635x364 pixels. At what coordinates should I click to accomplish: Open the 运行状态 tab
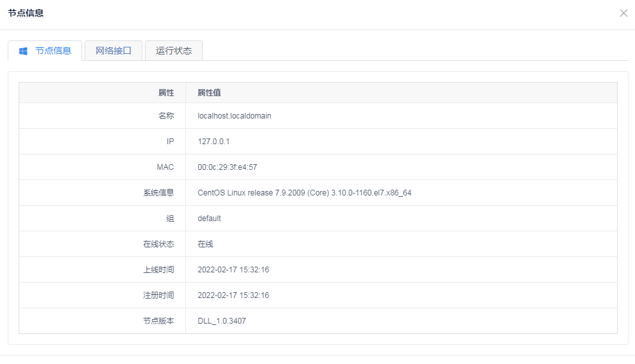coord(174,51)
